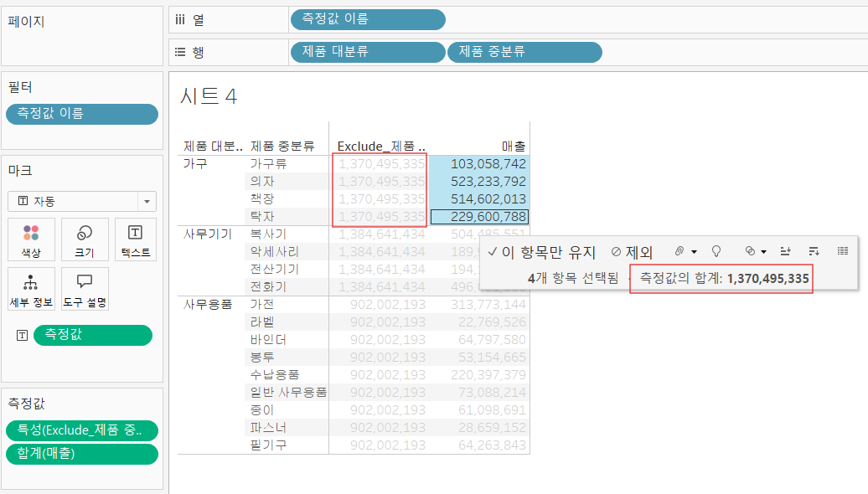Click the 바인더 row label

click(268, 340)
